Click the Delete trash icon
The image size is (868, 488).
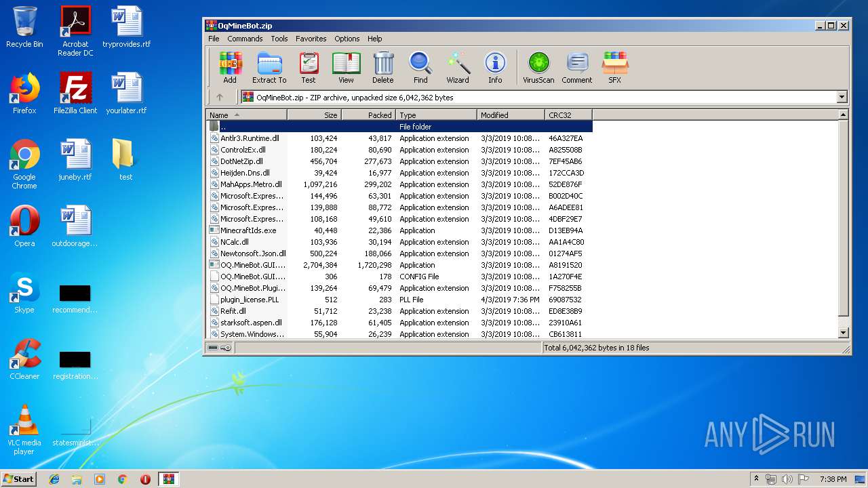point(382,68)
